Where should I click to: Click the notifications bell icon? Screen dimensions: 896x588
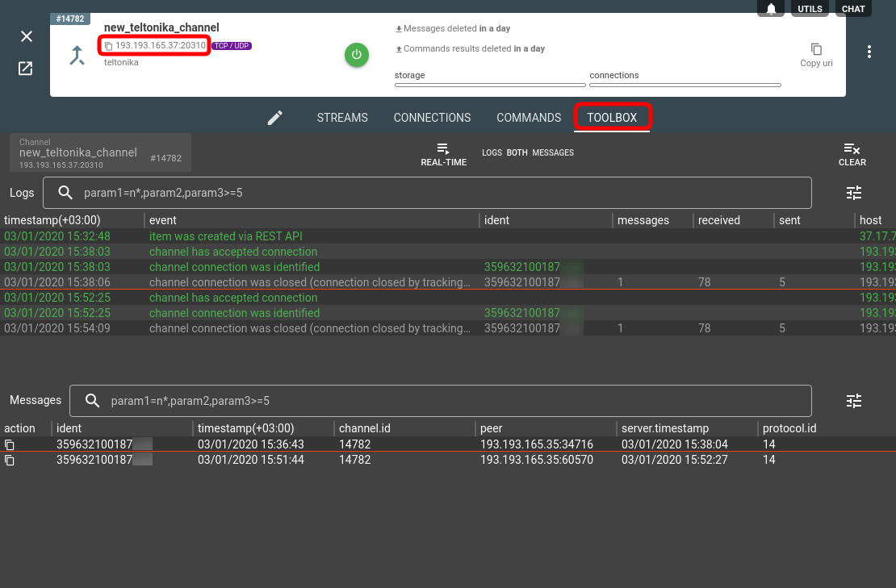pyautogui.click(x=771, y=9)
